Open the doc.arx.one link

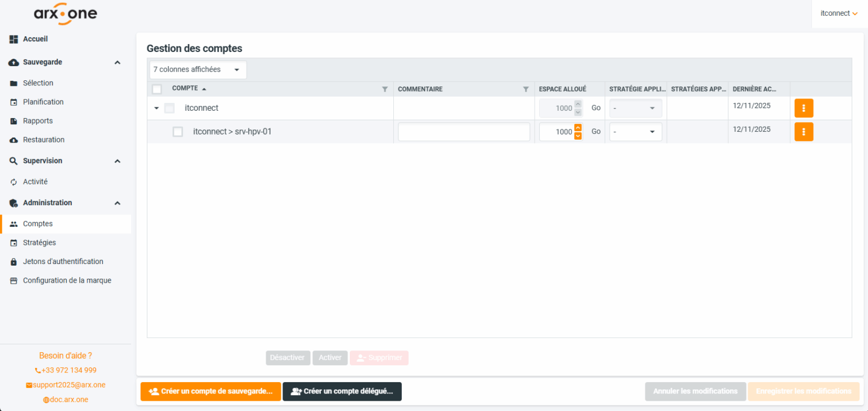click(66, 399)
